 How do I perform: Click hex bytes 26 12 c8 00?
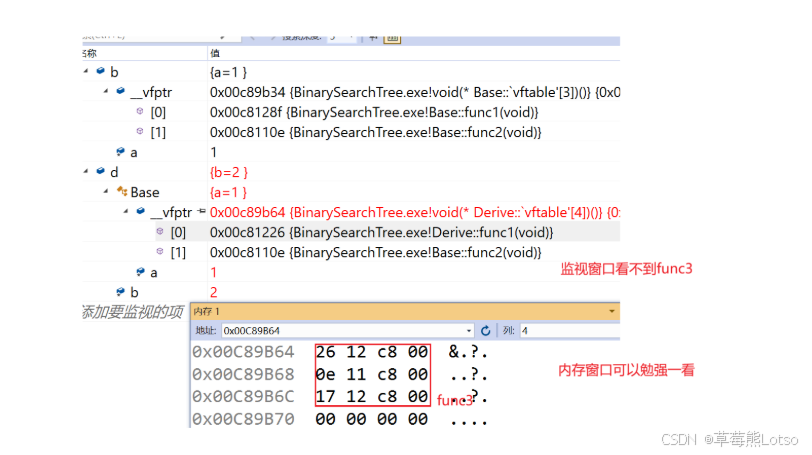(372, 352)
